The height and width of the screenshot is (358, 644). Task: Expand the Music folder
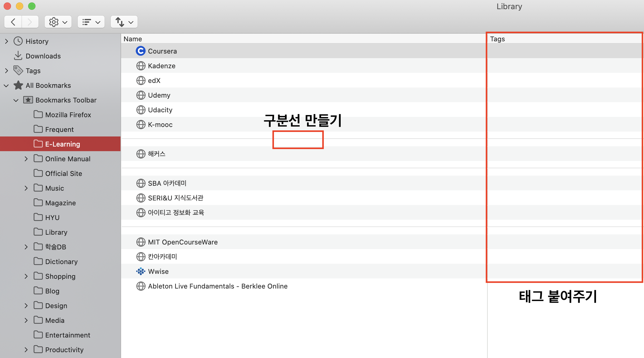26,188
